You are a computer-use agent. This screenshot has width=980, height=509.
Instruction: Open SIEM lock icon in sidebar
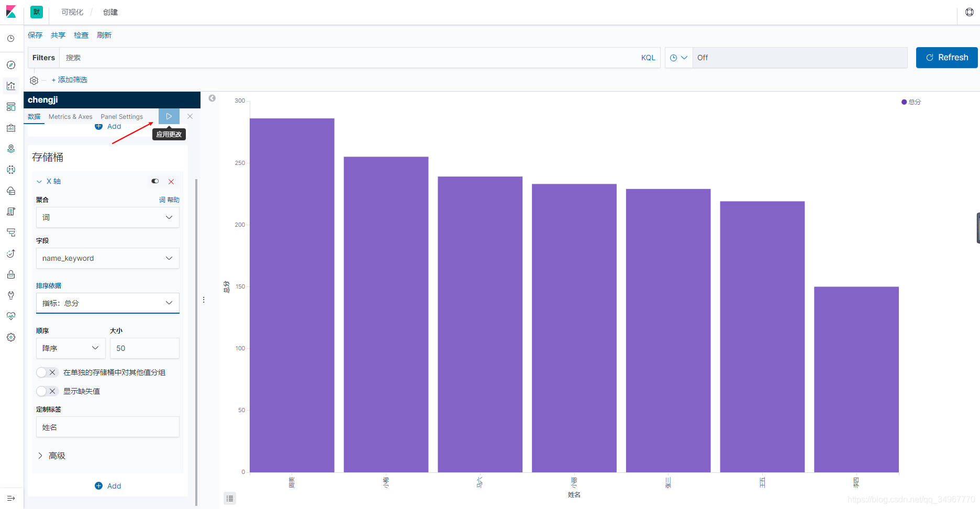[x=11, y=274]
